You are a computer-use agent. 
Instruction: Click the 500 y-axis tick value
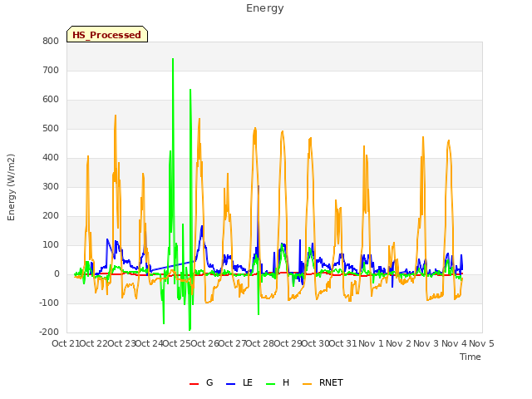click(x=51, y=129)
